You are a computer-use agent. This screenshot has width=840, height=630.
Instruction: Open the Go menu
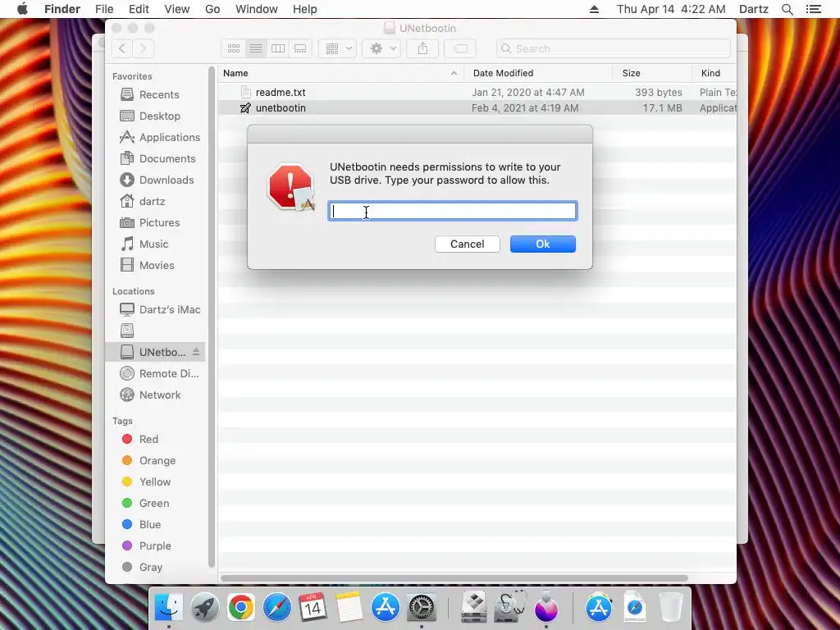click(x=212, y=9)
